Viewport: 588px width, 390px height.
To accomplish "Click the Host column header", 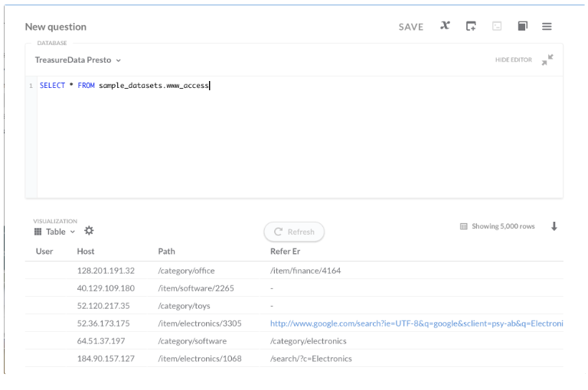I will pos(86,252).
